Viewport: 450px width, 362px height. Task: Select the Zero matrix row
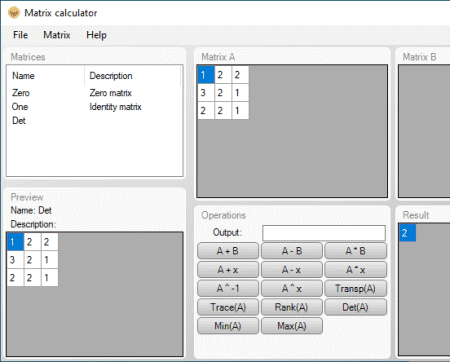pos(94,93)
